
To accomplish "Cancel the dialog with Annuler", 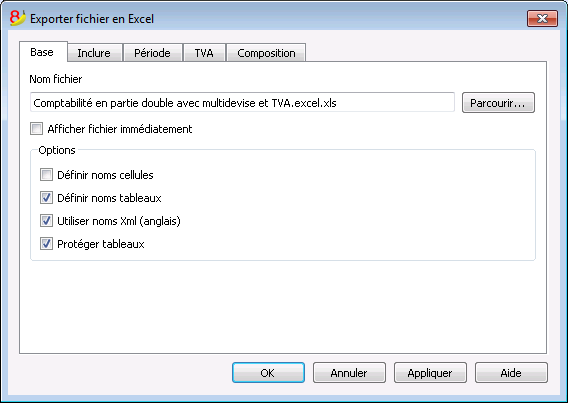I will (349, 373).
